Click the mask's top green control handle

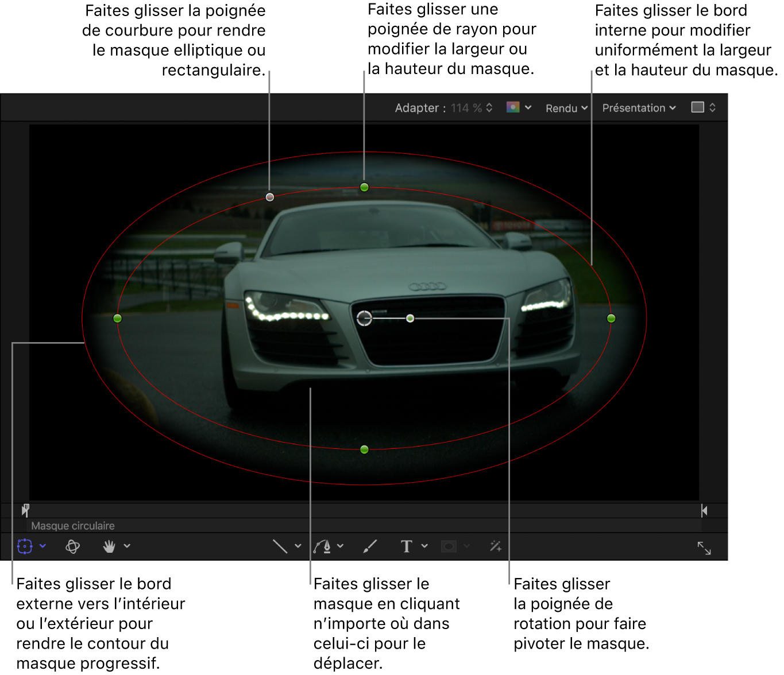click(364, 187)
